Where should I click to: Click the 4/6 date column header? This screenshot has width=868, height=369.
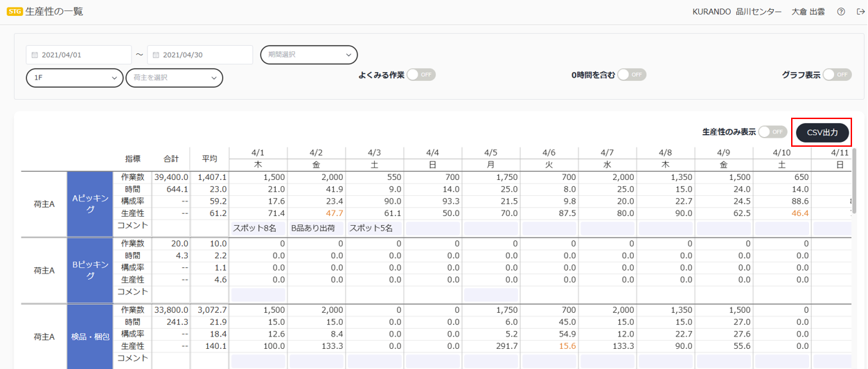(549, 152)
